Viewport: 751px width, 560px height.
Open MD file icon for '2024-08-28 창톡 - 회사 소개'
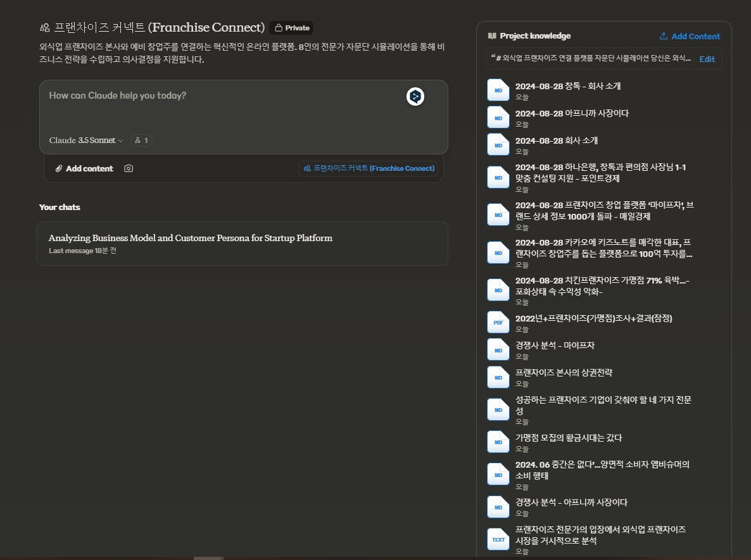tap(498, 90)
